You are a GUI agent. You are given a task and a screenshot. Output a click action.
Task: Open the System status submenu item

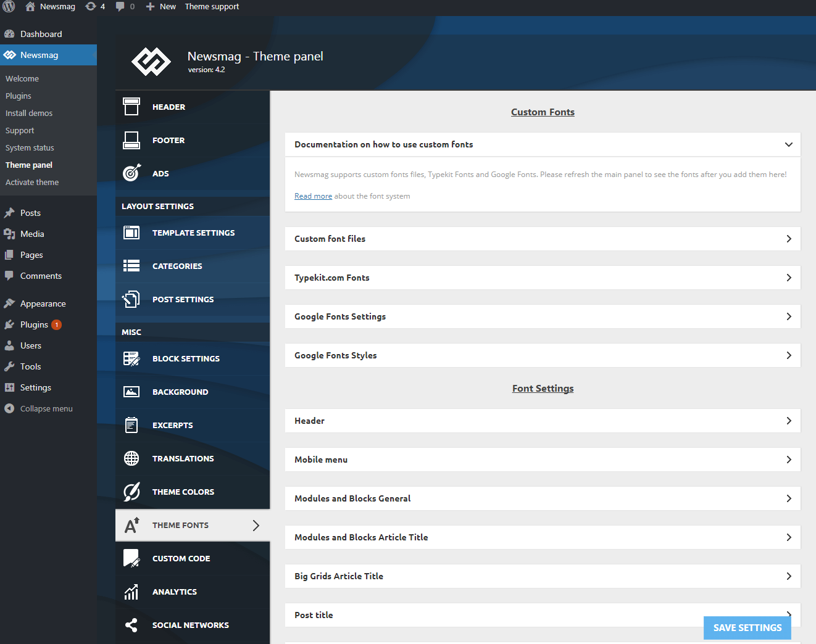click(x=30, y=147)
